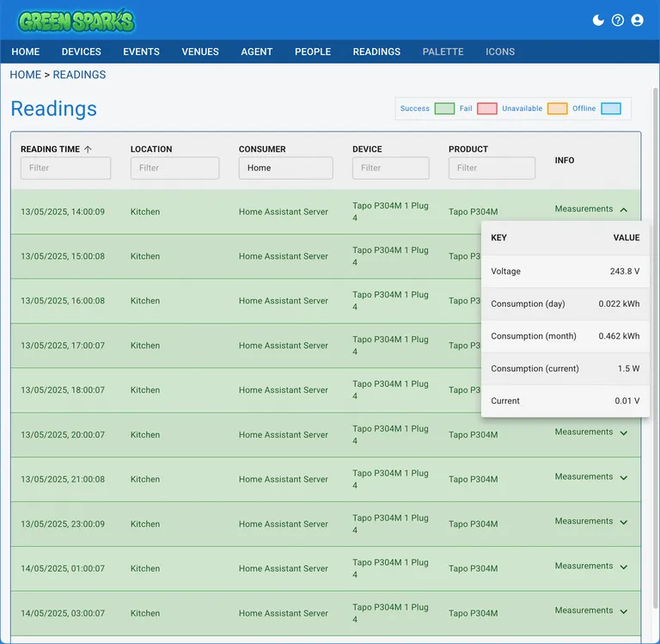Open the user account profile icon
Viewport: 660px width, 644px height.
pos(637,20)
